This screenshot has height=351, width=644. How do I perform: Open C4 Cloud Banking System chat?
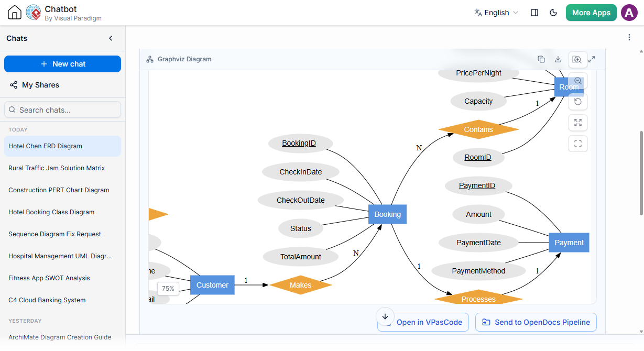[x=62, y=300]
